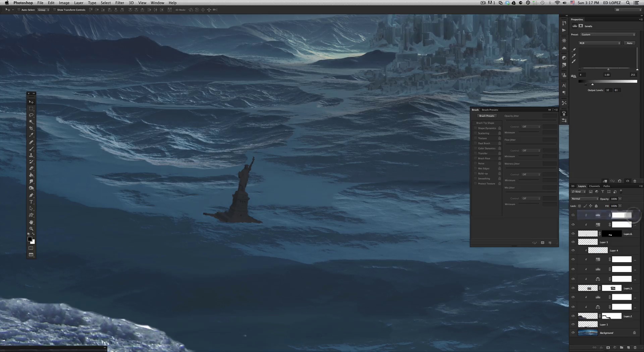
Task: Select the Crop tool
Action: pos(31,128)
